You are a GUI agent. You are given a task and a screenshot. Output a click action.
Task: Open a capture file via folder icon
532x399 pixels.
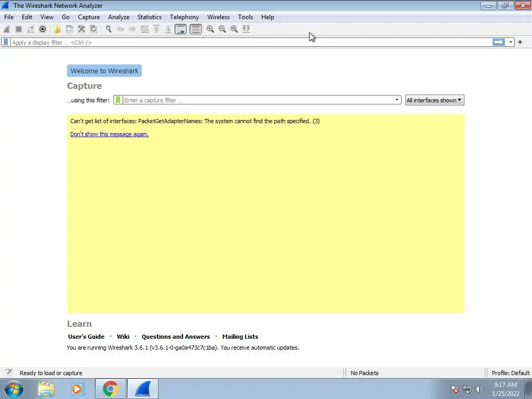point(57,29)
